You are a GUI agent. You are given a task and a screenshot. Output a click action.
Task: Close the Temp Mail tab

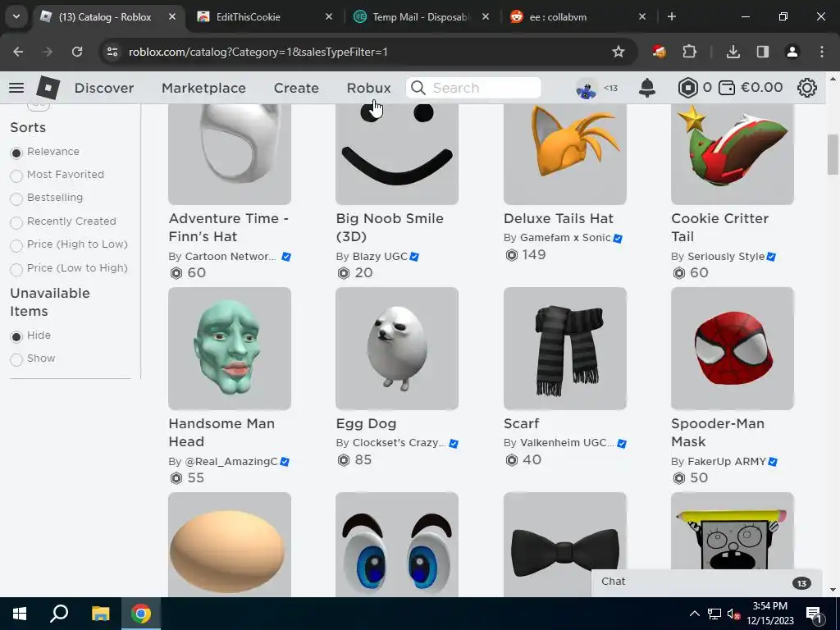click(486, 16)
